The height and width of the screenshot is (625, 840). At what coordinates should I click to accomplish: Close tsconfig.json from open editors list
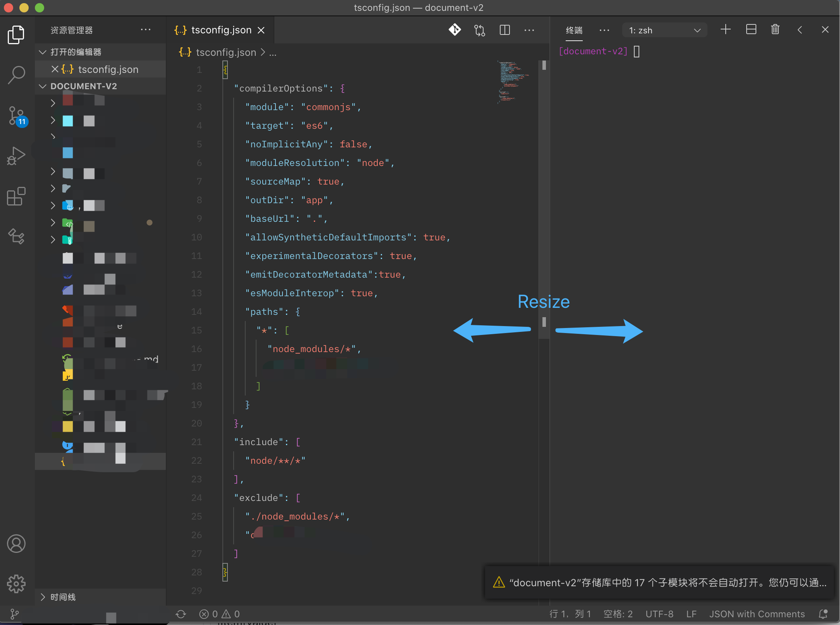click(55, 69)
